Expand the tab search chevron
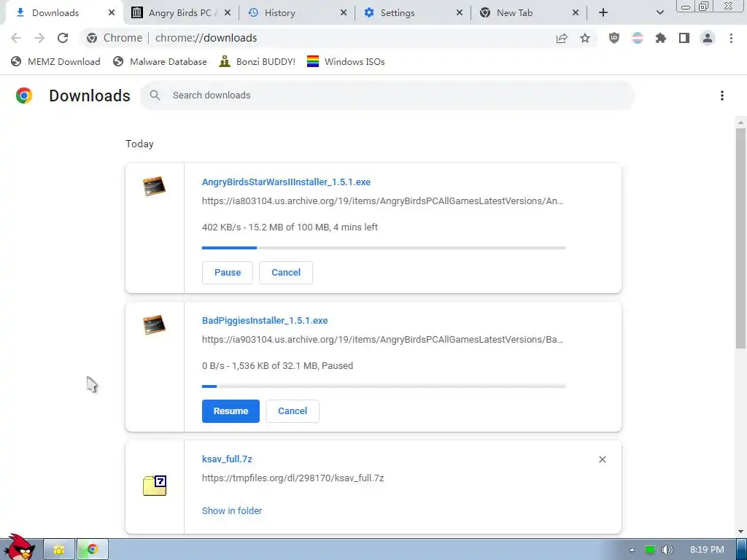The height and width of the screenshot is (560, 747). [659, 13]
